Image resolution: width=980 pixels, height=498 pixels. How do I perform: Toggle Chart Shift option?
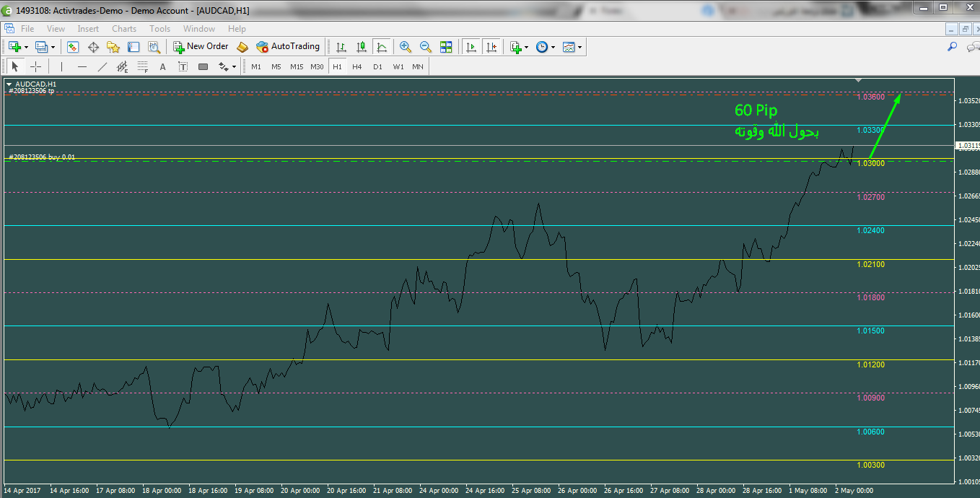click(491, 47)
